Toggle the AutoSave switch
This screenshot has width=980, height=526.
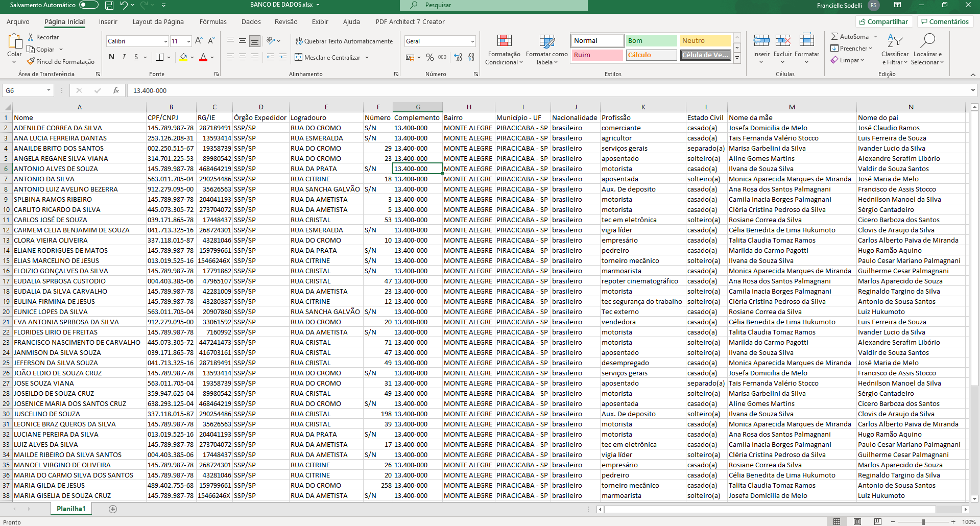88,5
